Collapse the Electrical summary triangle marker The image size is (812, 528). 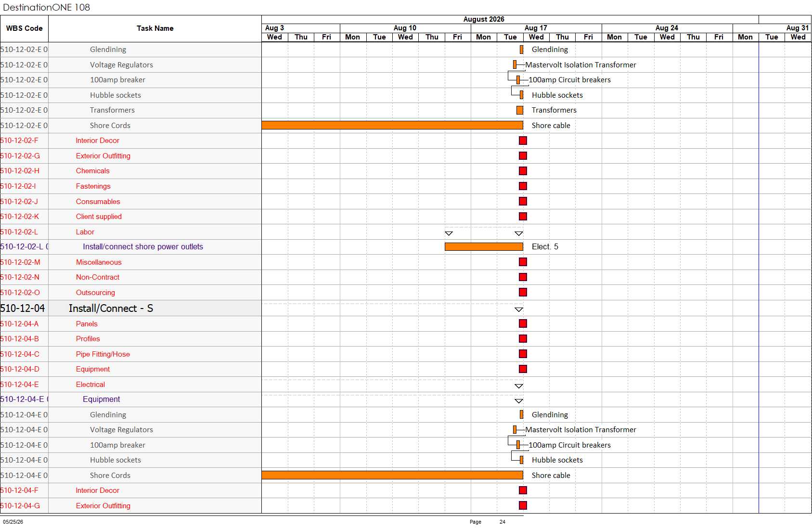point(518,386)
